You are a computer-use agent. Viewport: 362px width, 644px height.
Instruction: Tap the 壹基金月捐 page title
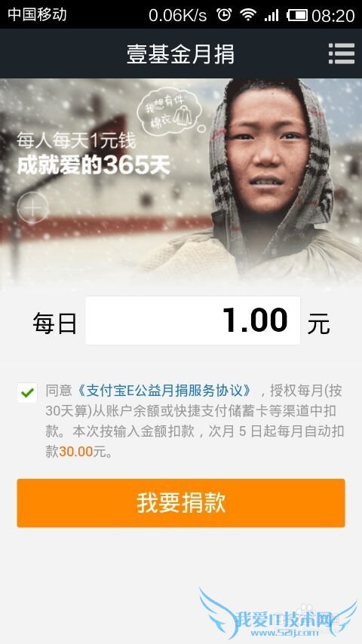click(x=180, y=54)
